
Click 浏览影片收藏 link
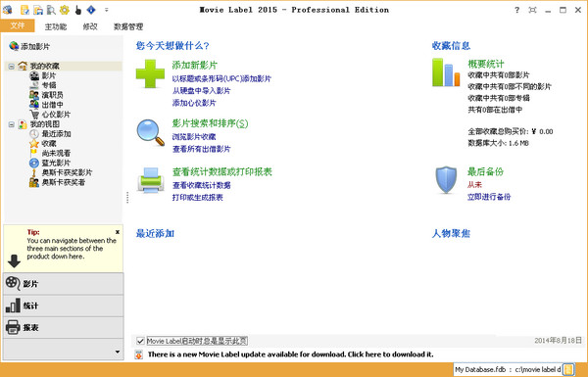(x=194, y=137)
